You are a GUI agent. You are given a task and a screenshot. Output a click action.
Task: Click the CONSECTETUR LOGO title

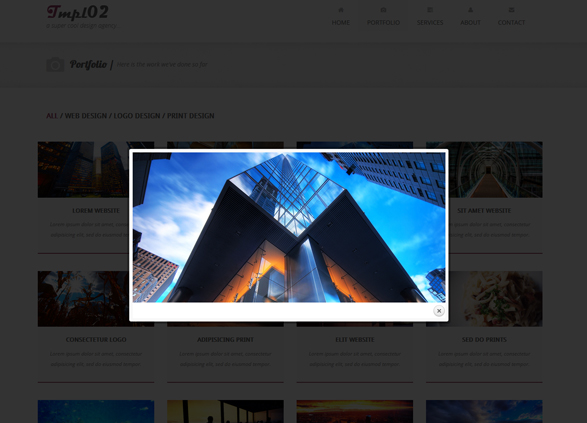(x=96, y=340)
